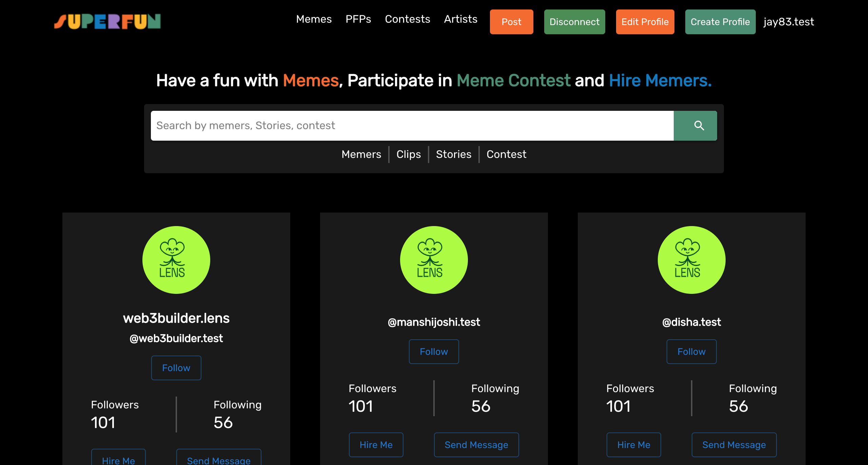Click the Disconnect button
This screenshot has height=465, width=868.
(574, 22)
